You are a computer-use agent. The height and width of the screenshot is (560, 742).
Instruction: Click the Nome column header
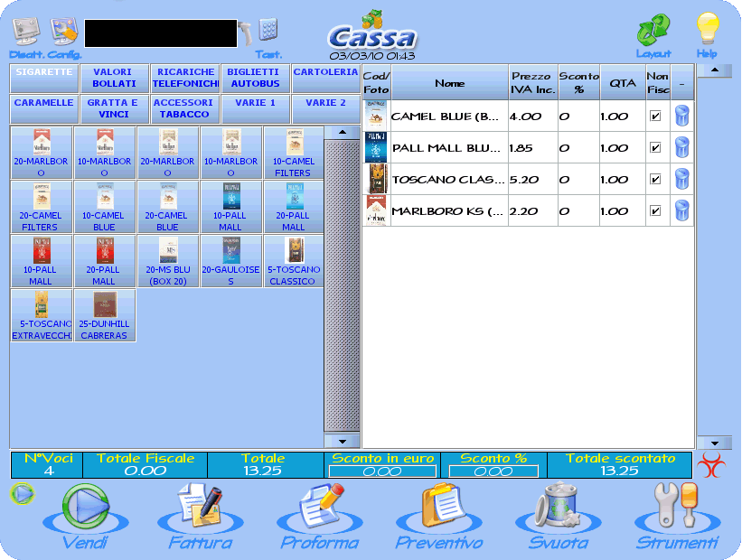(x=449, y=83)
